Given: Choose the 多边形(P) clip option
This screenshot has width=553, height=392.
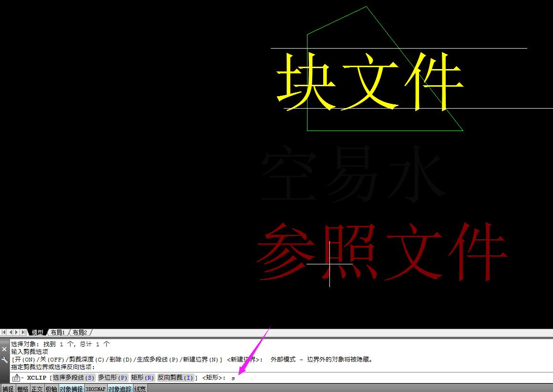Looking at the screenshot, I should (113, 378).
